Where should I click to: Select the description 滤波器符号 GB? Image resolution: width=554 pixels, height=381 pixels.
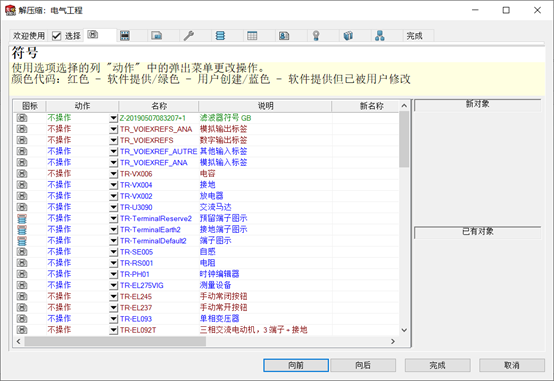click(x=225, y=118)
